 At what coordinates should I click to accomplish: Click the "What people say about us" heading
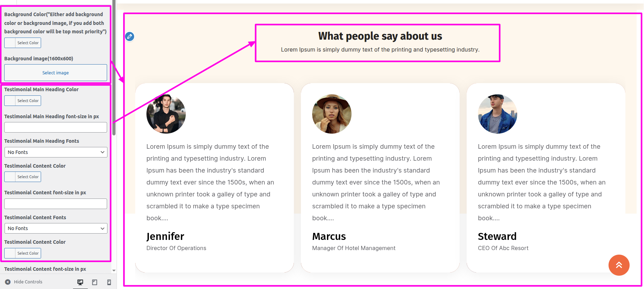[x=380, y=36]
